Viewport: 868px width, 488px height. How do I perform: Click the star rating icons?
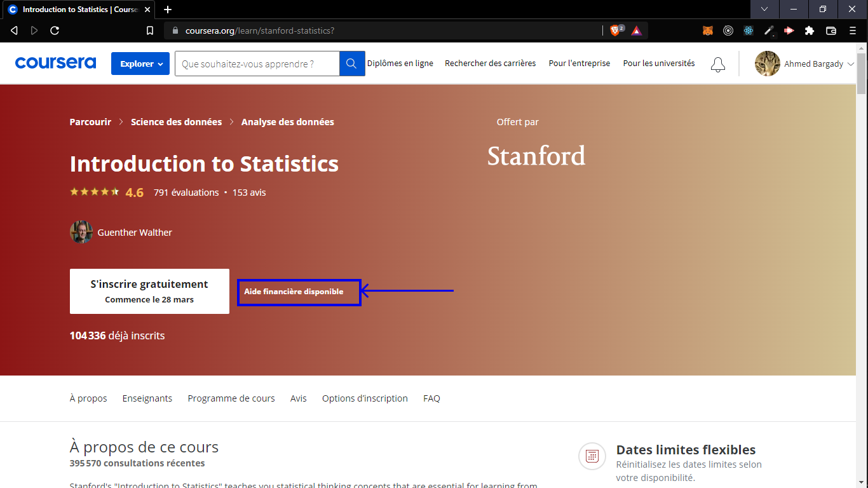pos(95,191)
